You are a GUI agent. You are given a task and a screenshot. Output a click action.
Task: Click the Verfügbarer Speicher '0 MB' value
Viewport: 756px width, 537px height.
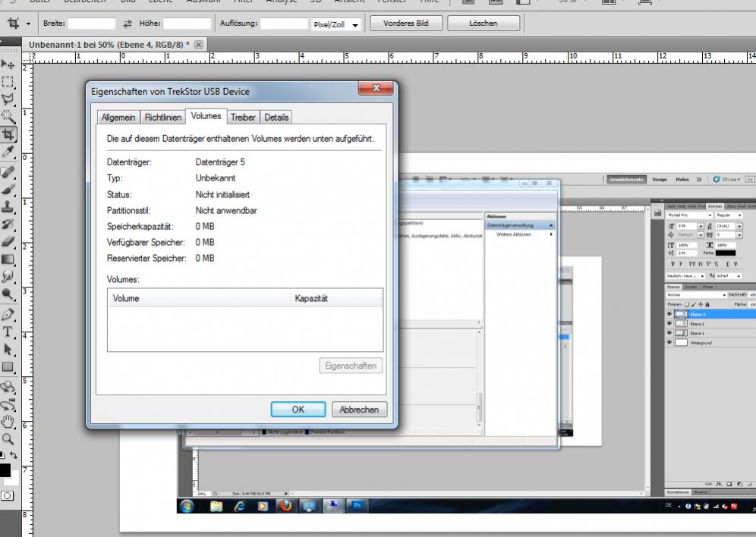(205, 242)
